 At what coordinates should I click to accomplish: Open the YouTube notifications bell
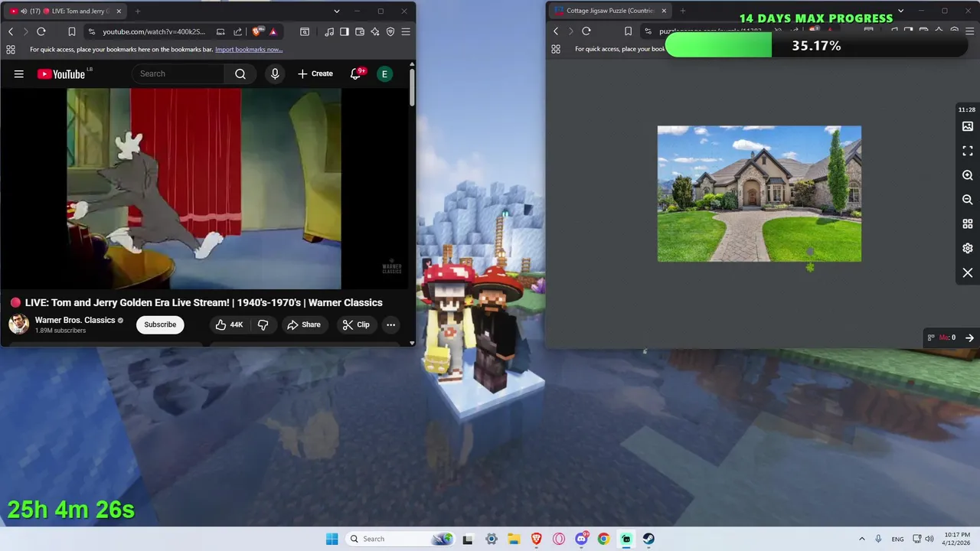coord(356,73)
